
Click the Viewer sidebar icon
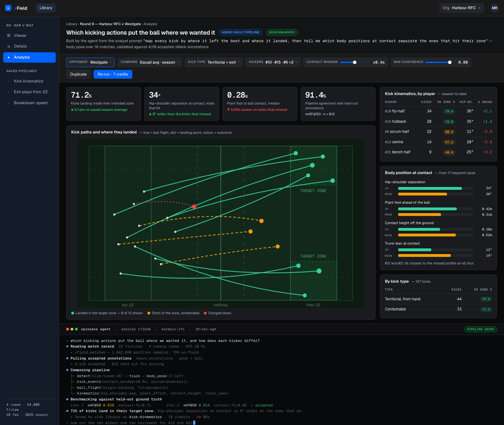coord(9,36)
